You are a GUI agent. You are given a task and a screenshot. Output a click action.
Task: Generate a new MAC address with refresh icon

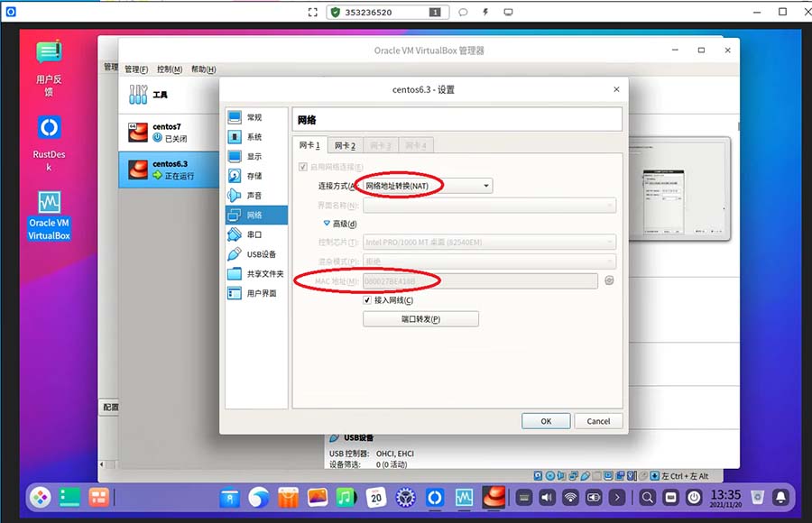click(610, 280)
